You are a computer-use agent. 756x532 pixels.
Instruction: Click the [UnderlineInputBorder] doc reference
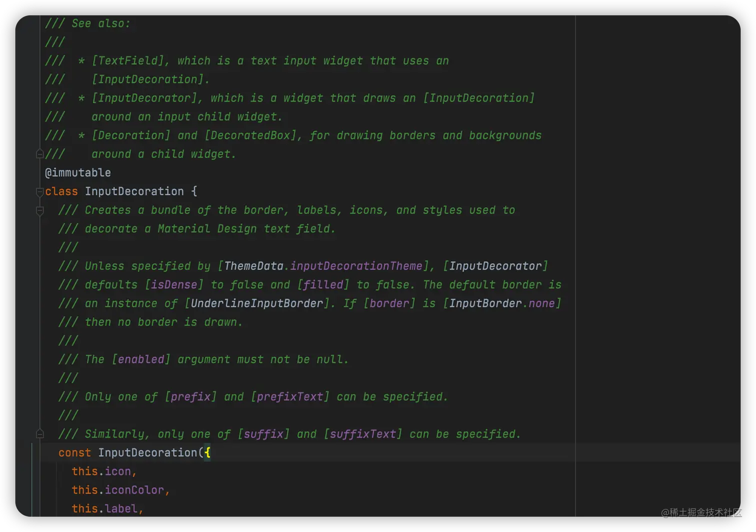[x=257, y=304]
